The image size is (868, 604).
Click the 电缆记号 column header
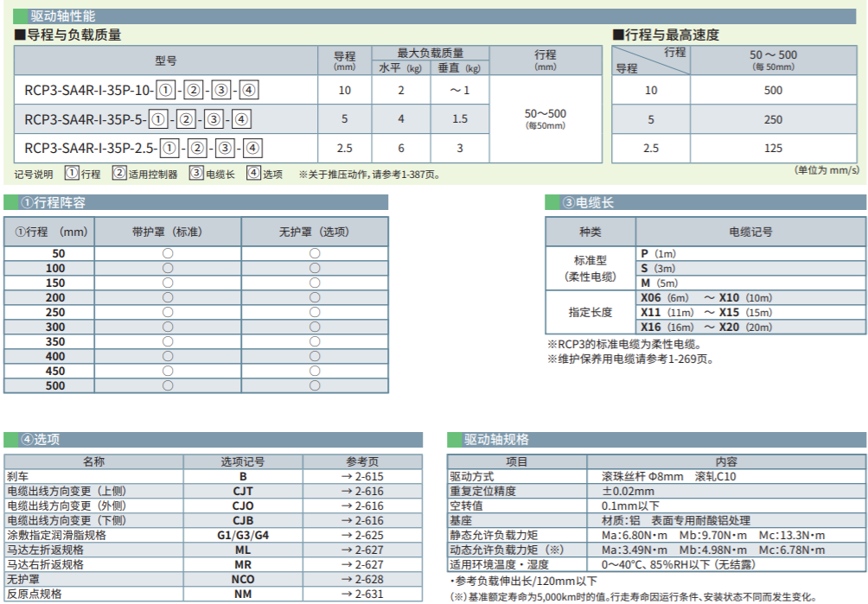[750, 232]
